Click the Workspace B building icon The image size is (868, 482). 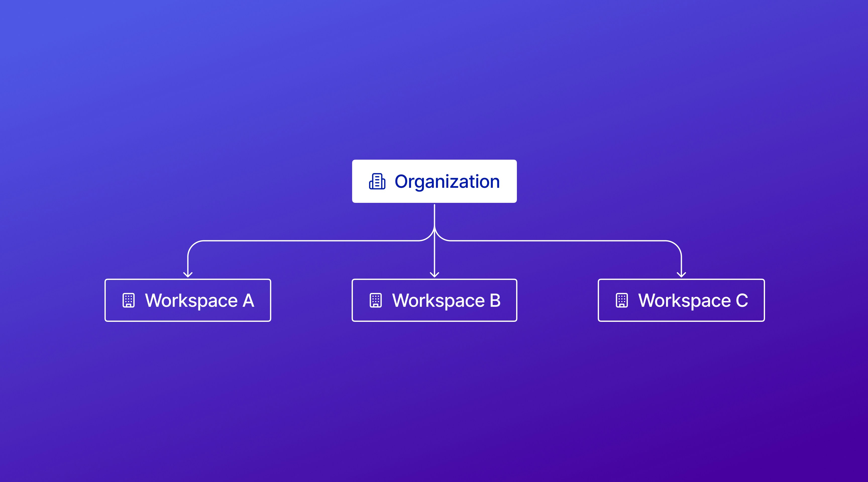tap(376, 300)
